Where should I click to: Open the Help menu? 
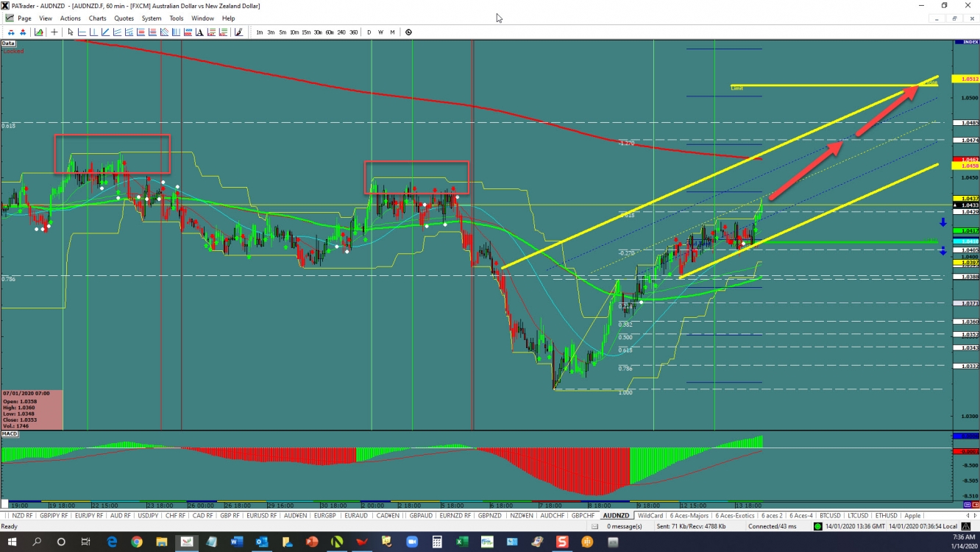228,18
